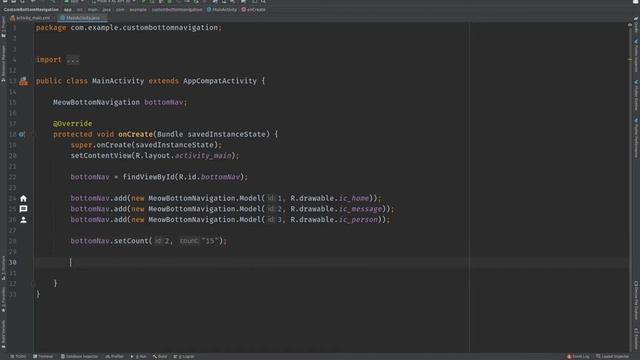Click the app breadcrumb item
The width and height of the screenshot is (640, 360).
(x=67, y=9)
